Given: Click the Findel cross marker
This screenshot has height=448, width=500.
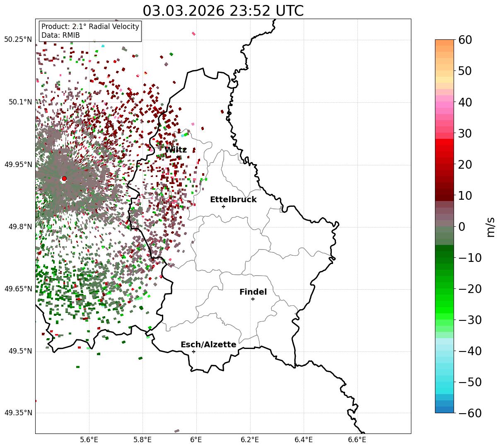Looking at the screenshot, I should (x=253, y=299).
